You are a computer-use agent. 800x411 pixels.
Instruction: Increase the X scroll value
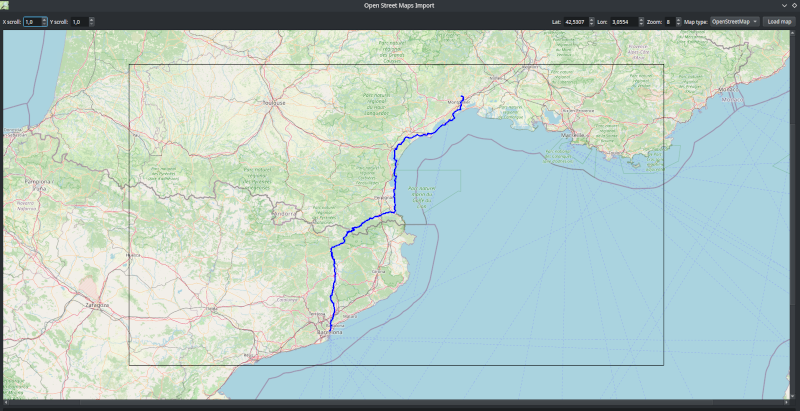45,19
